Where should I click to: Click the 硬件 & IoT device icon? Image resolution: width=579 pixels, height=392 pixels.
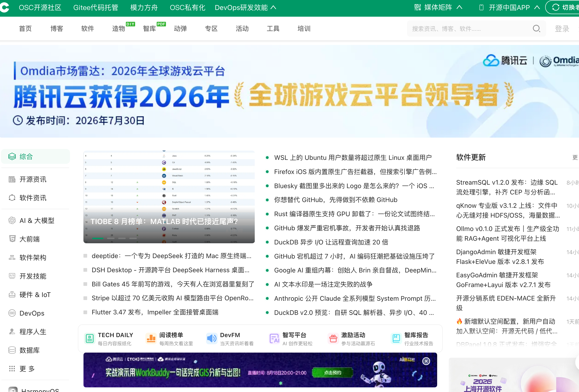[12, 295]
